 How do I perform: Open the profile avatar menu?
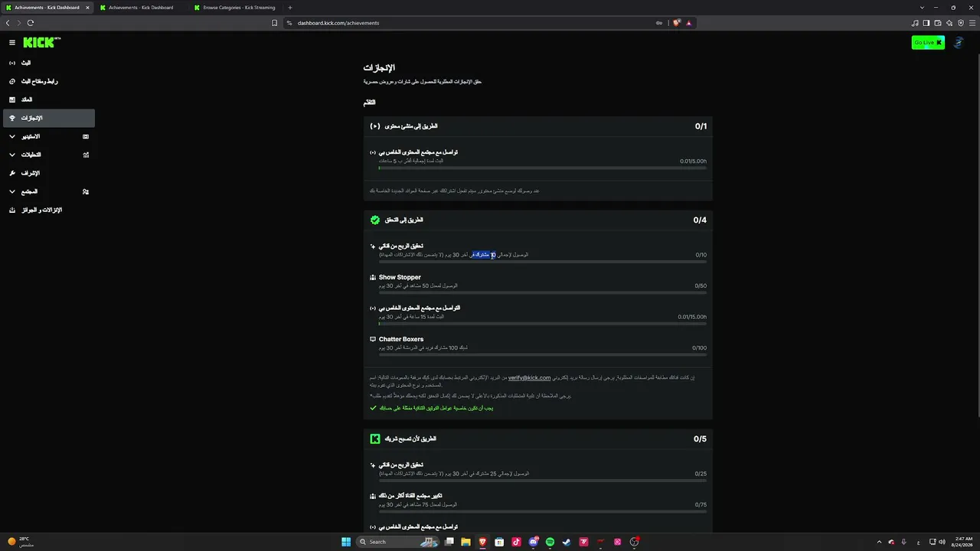[959, 43]
